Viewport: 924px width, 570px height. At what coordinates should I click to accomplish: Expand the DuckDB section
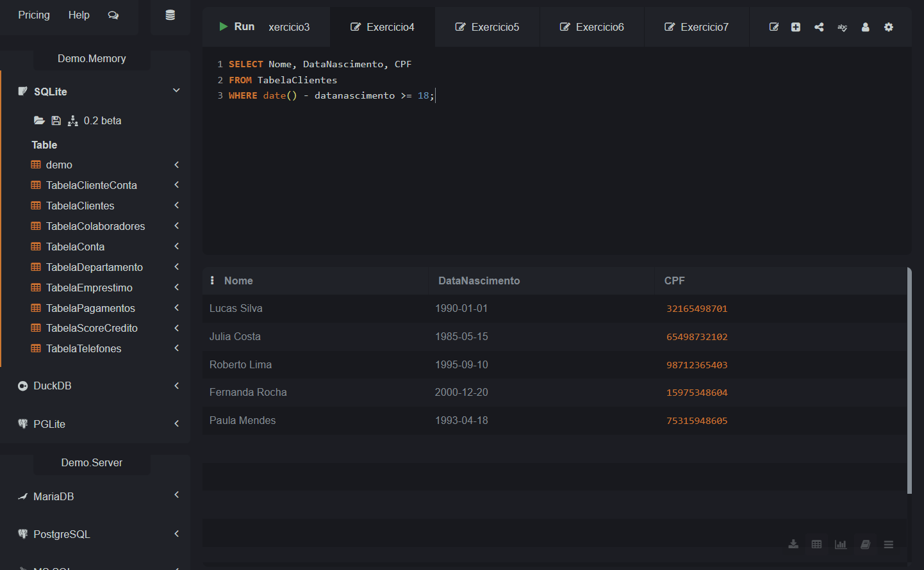pos(176,386)
